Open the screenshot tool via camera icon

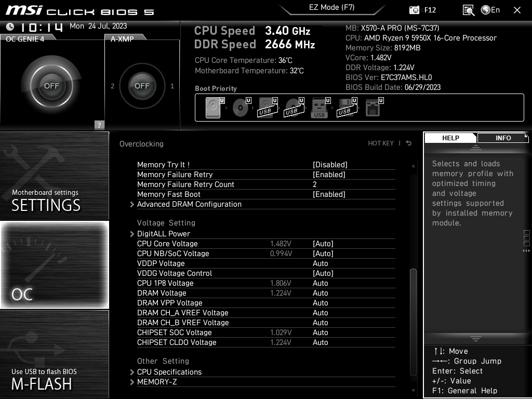tap(414, 9)
